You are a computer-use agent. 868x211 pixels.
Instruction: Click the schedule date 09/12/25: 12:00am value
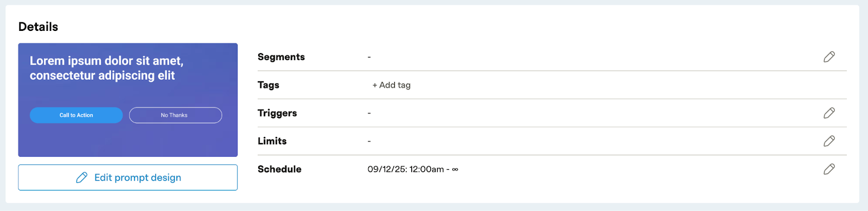tap(405, 169)
